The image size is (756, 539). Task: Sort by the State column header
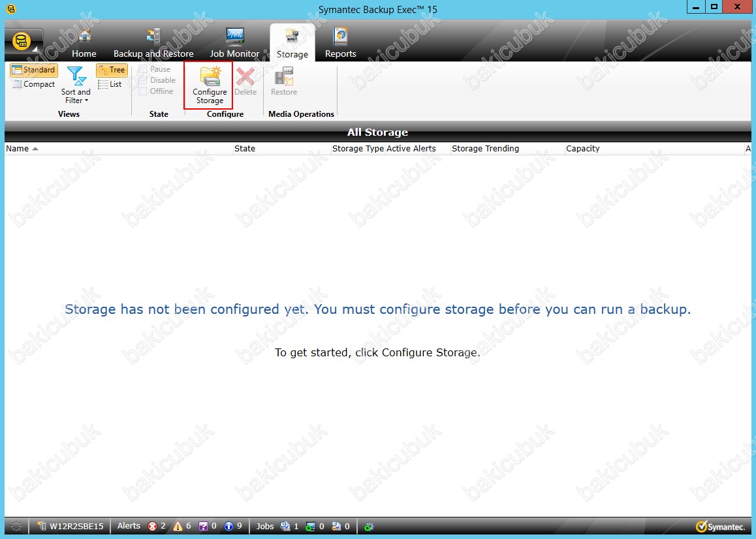tap(281, 149)
